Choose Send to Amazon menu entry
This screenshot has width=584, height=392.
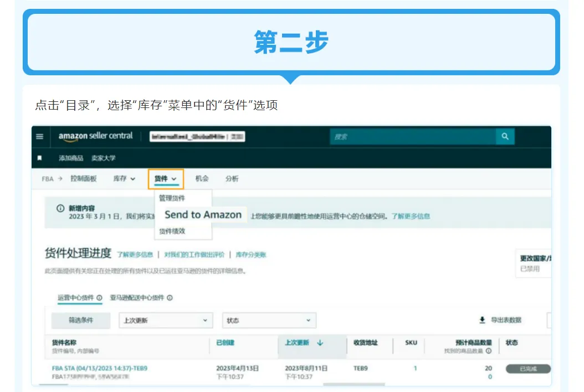[x=203, y=215]
